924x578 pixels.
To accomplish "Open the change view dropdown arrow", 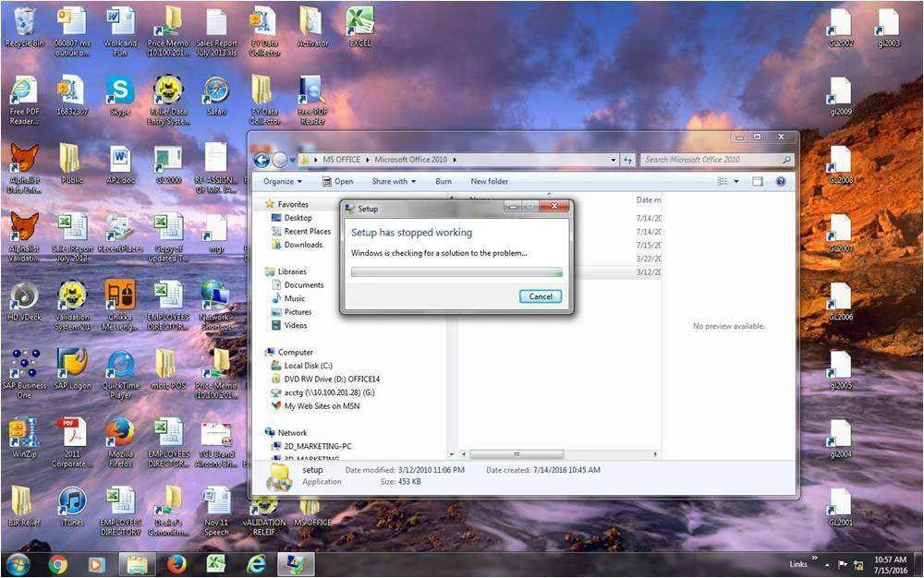I will 736,181.
